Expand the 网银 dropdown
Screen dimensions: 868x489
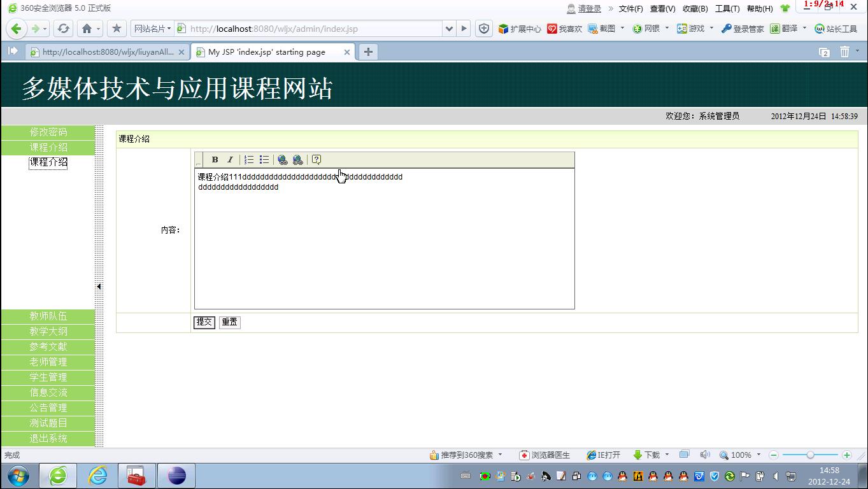pos(667,28)
